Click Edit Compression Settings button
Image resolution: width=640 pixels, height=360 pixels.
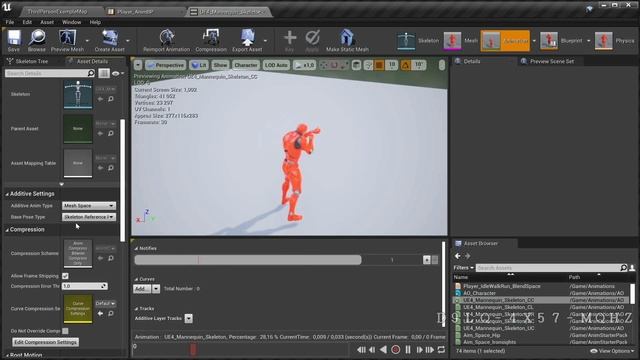click(45, 342)
